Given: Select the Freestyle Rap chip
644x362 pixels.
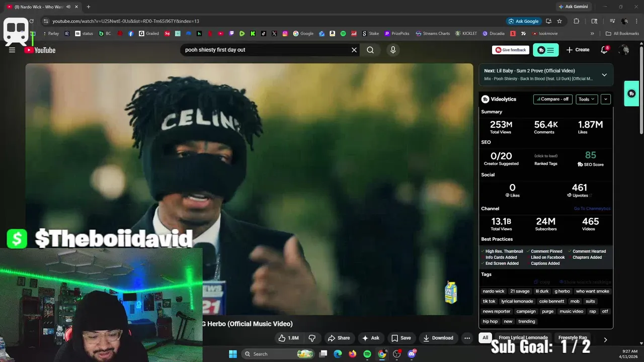Looking at the screenshot, I should click(x=573, y=337).
